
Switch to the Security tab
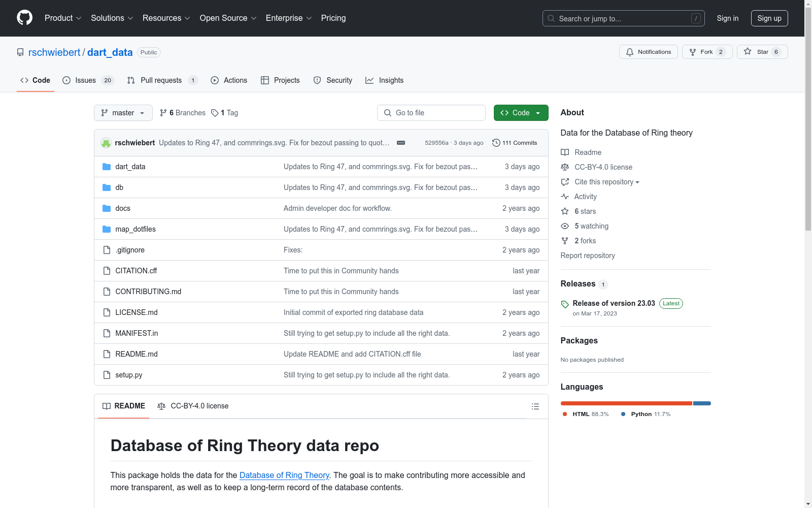[x=333, y=80]
